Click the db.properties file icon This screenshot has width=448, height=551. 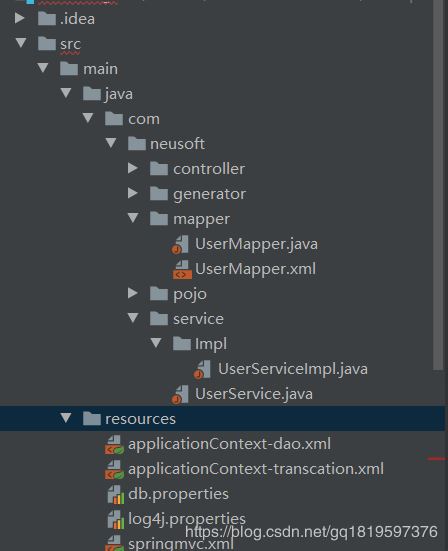coord(115,494)
